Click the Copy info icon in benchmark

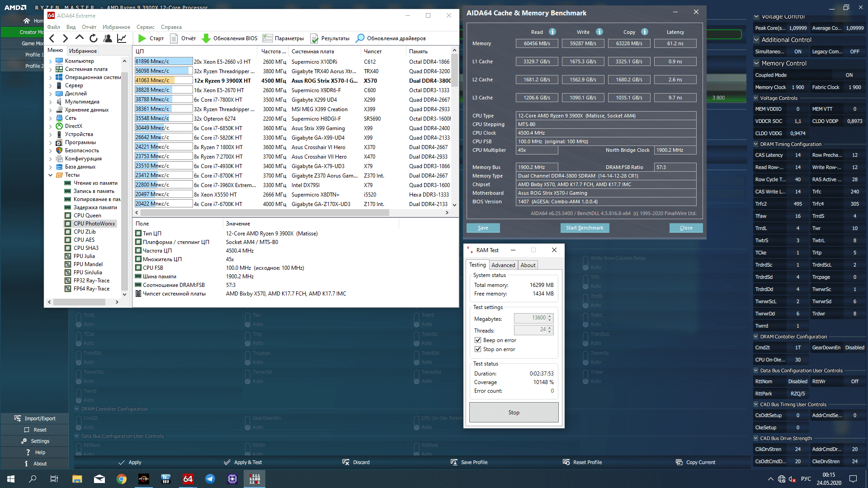[x=645, y=32]
